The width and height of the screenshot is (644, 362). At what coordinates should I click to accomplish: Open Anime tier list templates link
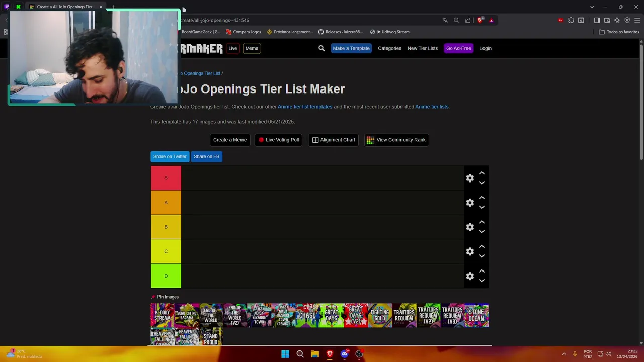click(x=305, y=107)
